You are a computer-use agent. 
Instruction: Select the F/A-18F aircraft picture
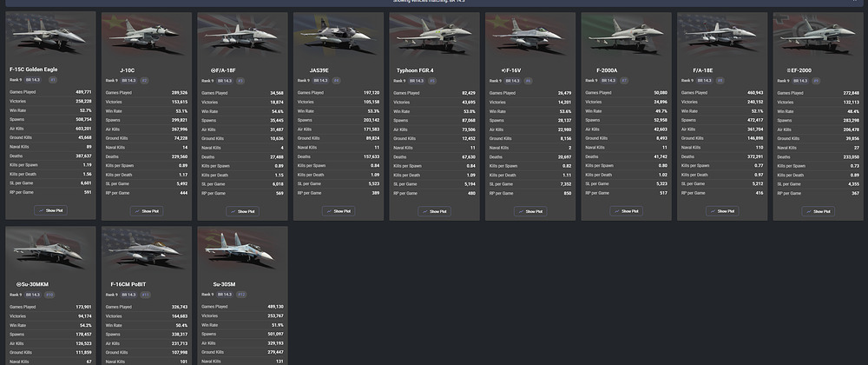coord(242,35)
